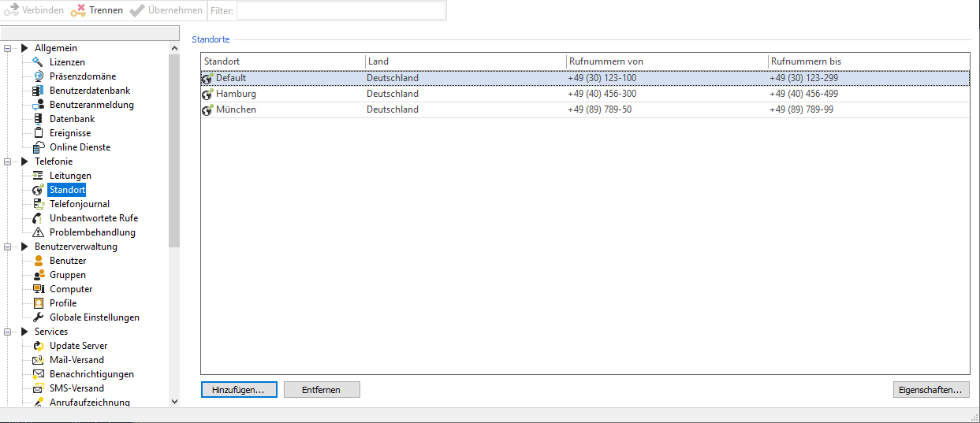
Task: Click the Entfernen button
Action: [322, 390]
